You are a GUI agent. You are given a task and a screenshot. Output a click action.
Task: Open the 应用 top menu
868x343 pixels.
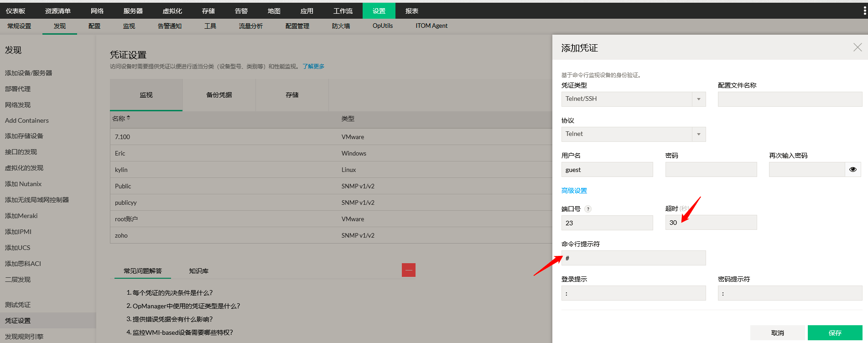click(307, 11)
